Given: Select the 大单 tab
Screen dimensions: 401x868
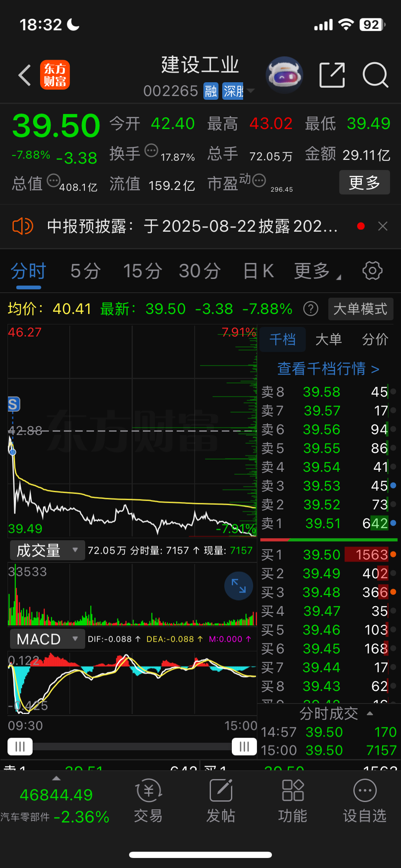Looking at the screenshot, I should (328, 339).
